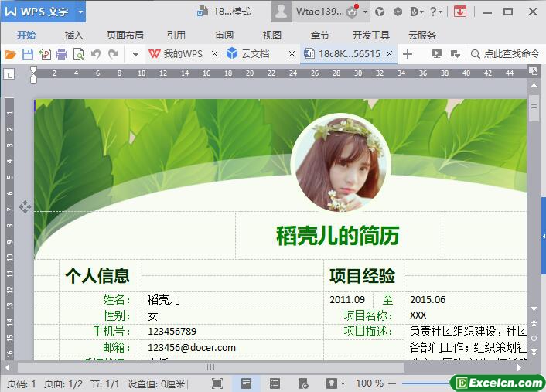Click the 点此查找命令 search field
Screen dimensions: 546x392
505,54
